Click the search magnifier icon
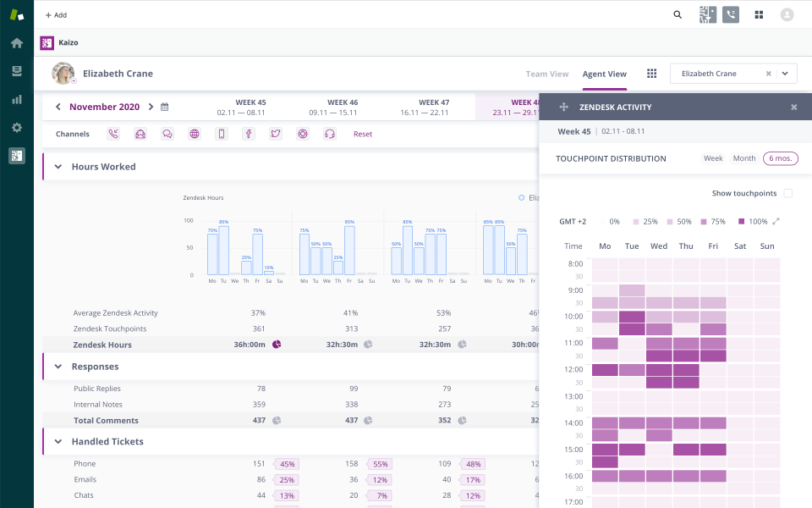812x508 pixels. point(678,14)
